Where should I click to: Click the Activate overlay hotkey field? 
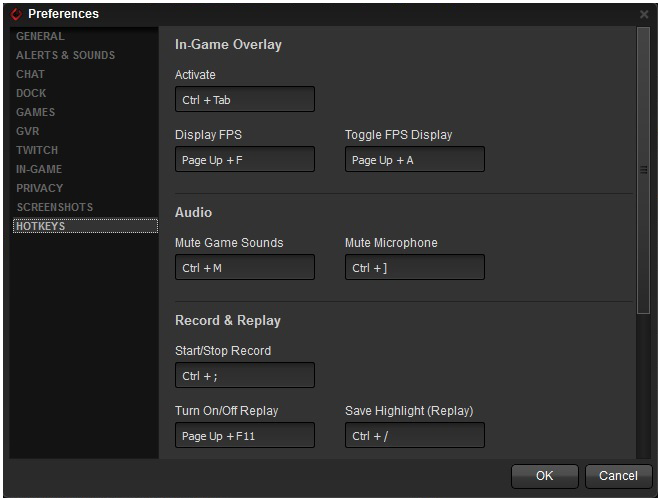click(x=244, y=99)
